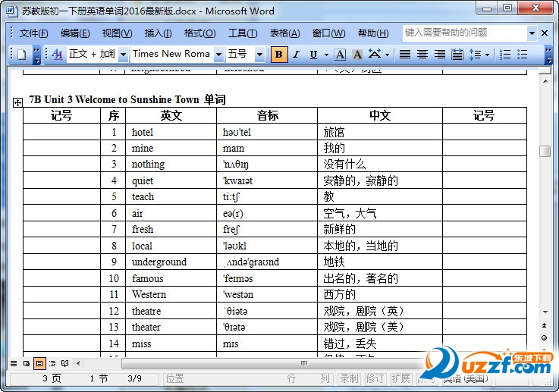Click the cell '安静的，寂静的'
This screenshot has width=559, height=392.
pyautogui.click(x=380, y=180)
